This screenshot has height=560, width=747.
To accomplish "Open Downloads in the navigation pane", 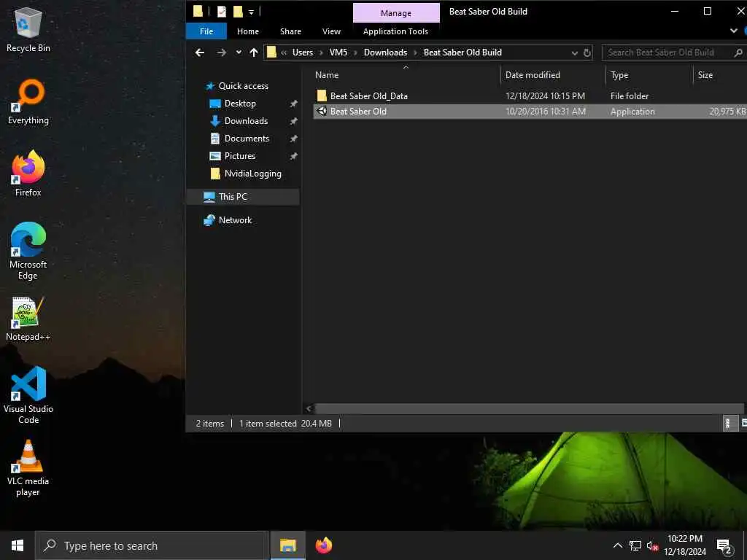I will coord(246,121).
